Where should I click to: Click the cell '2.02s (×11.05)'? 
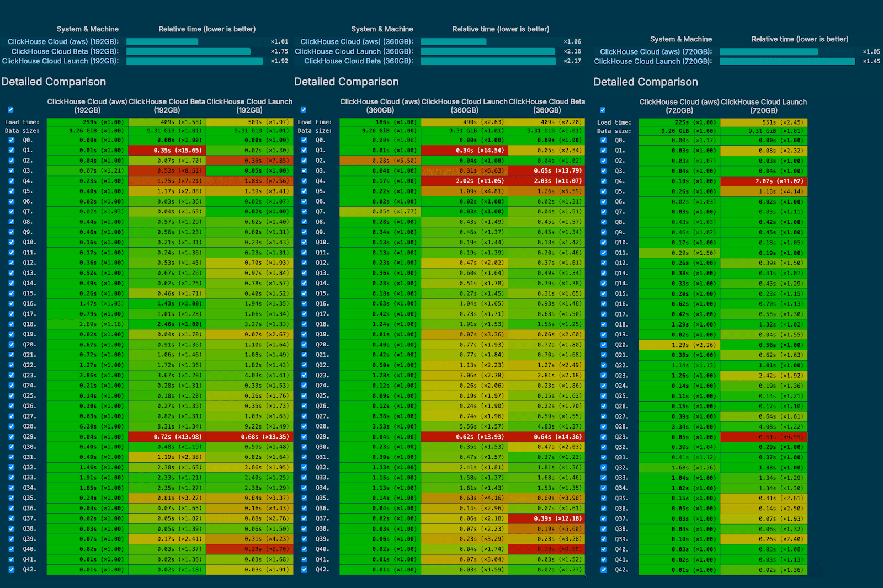click(x=464, y=181)
